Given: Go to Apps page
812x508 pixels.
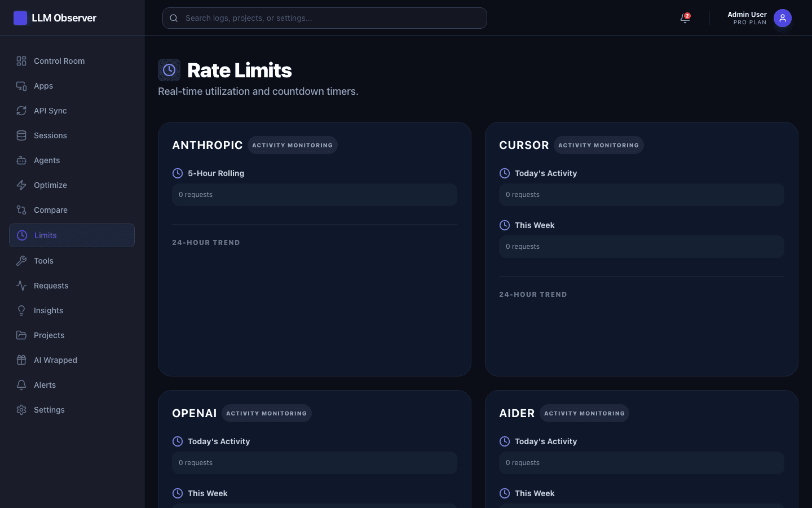Looking at the screenshot, I should (72, 86).
